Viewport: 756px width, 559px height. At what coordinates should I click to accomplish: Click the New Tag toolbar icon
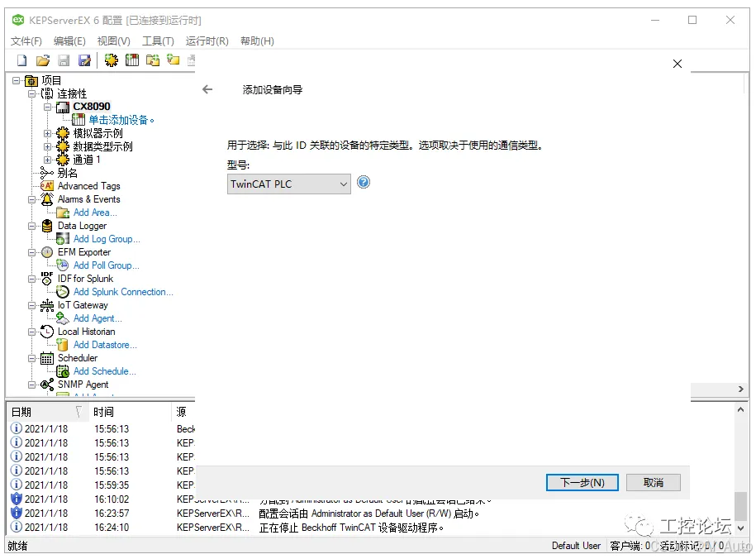pyautogui.click(x=173, y=60)
